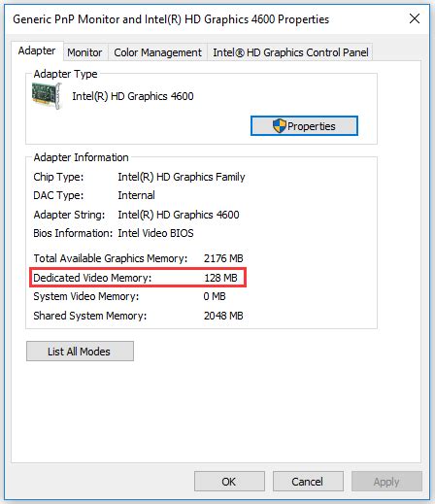The image size is (435, 504).
Task: Select the 0 MB value
Action: coord(215,296)
